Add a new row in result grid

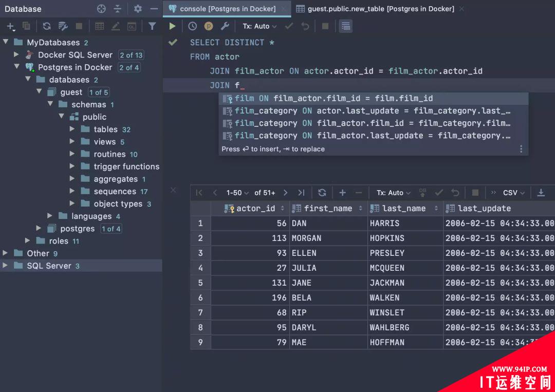342,193
